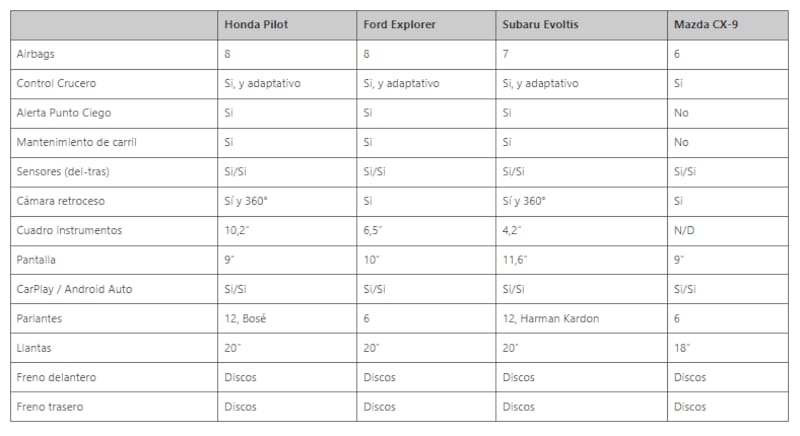Click the Parlantes row label
800x436 pixels.
coord(40,319)
